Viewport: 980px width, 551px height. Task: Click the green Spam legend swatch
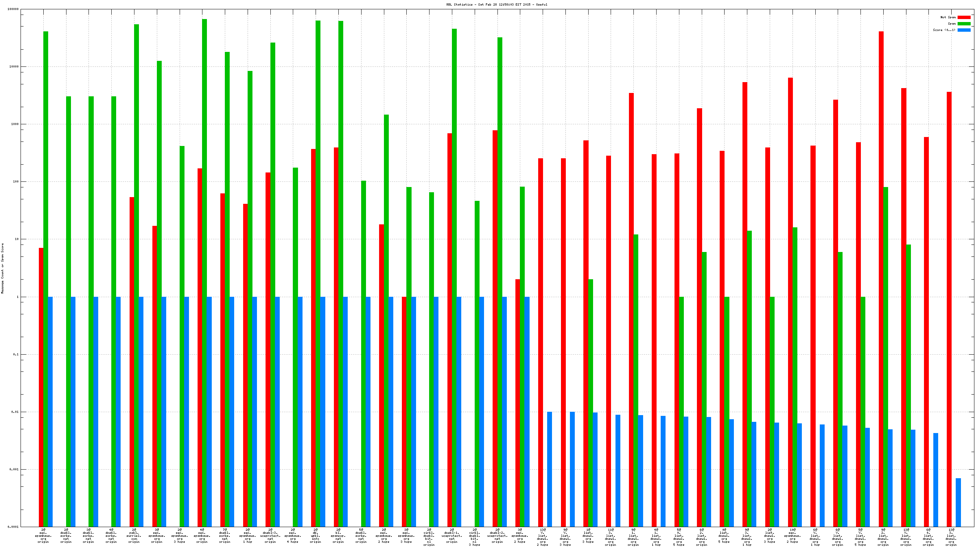(x=964, y=24)
